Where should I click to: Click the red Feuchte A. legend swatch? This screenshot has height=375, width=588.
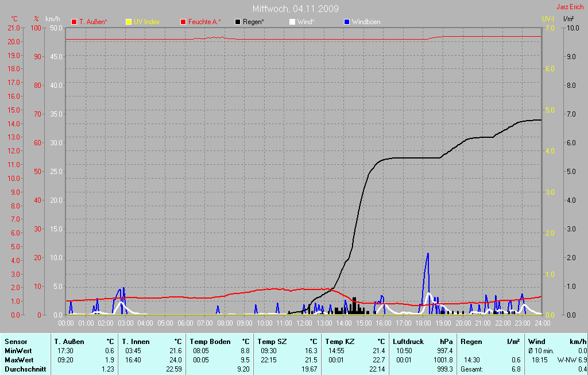[183, 22]
